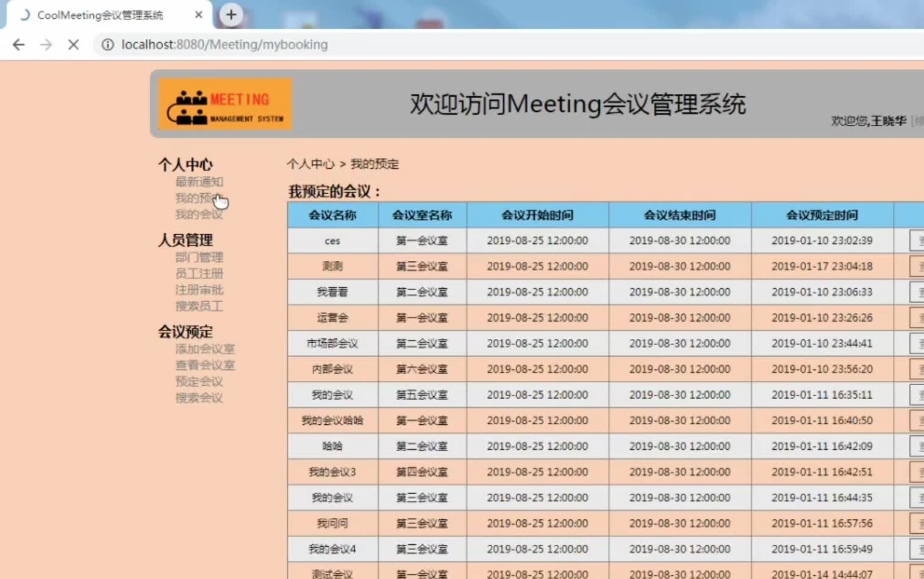Image resolution: width=924 pixels, height=579 pixels.
Task: Open 搜索员工 link
Action: pyautogui.click(x=199, y=306)
